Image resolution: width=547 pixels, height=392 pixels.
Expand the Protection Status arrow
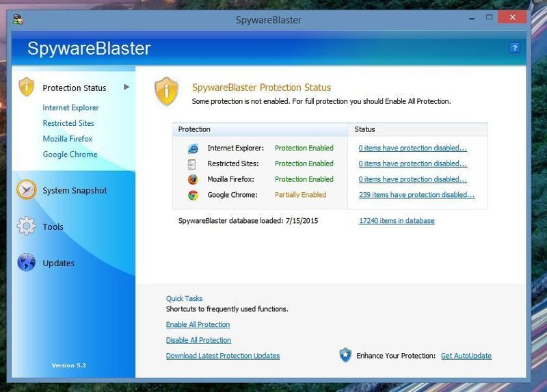(x=126, y=87)
